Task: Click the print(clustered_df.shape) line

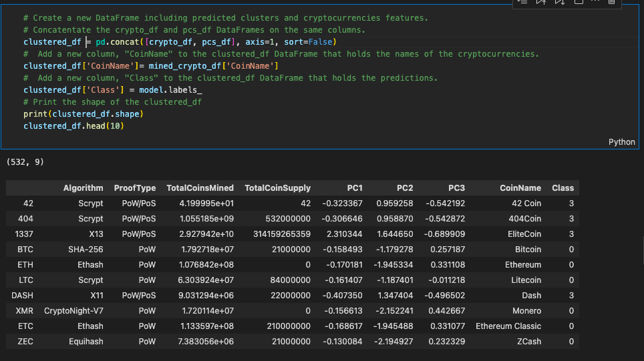Action: 84,114
